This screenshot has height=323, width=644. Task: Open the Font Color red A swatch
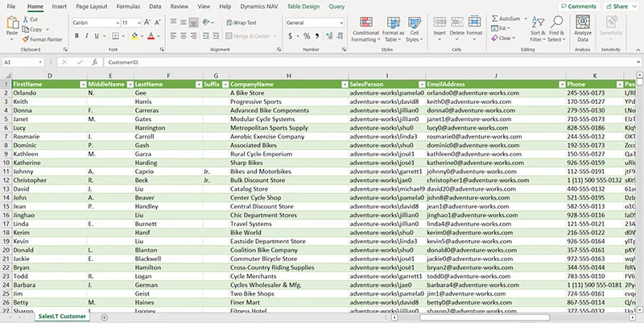tap(151, 36)
